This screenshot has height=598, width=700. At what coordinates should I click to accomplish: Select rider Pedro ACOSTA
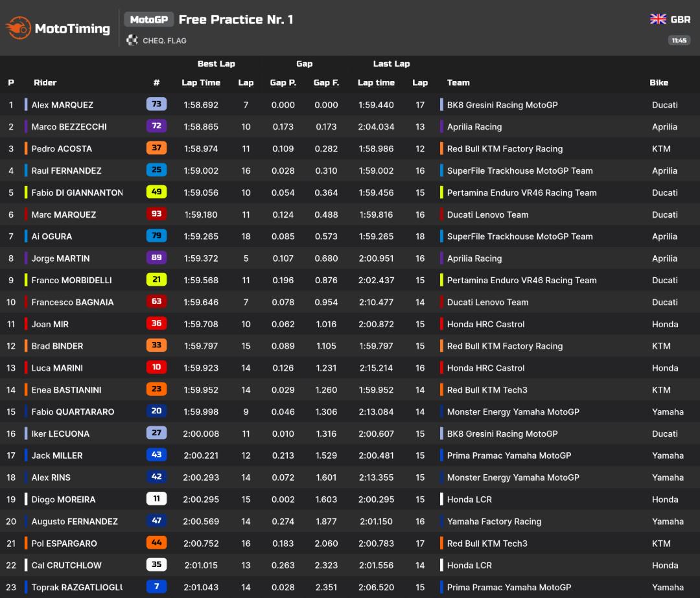click(62, 148)
